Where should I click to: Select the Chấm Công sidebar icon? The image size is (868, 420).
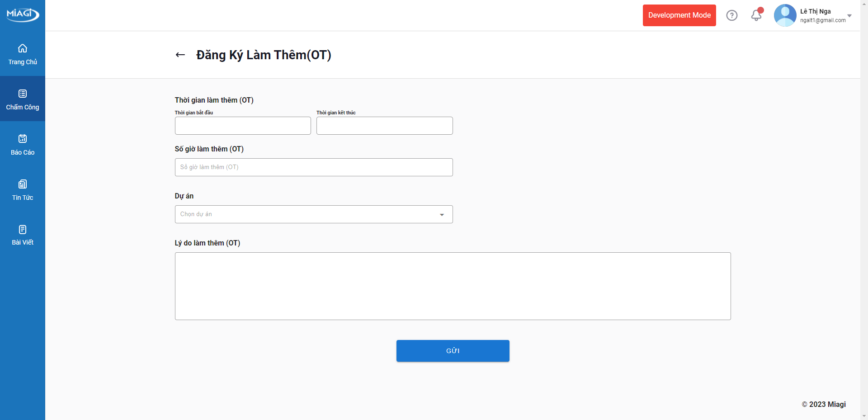click(x=23, y=94)
